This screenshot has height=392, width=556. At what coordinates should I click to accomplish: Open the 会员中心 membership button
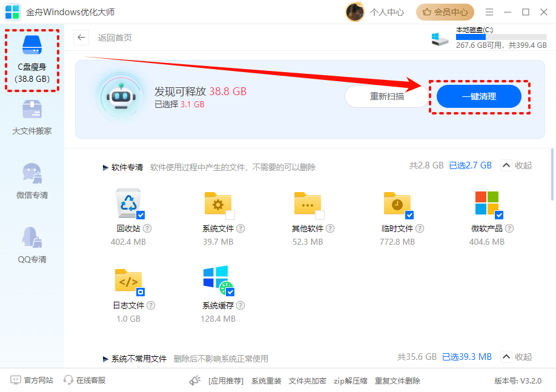tap(445, 12)
